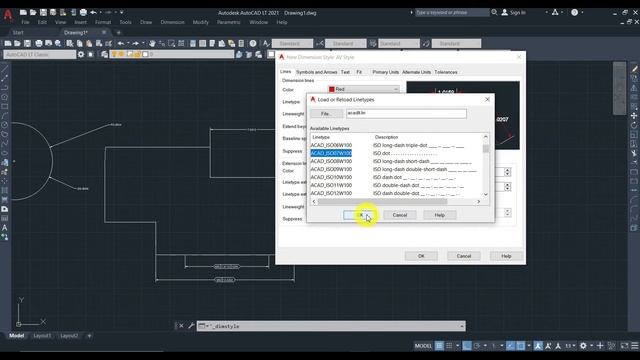
Task: Switch to Symbols and Arrows tab
Action: (317, 72)
